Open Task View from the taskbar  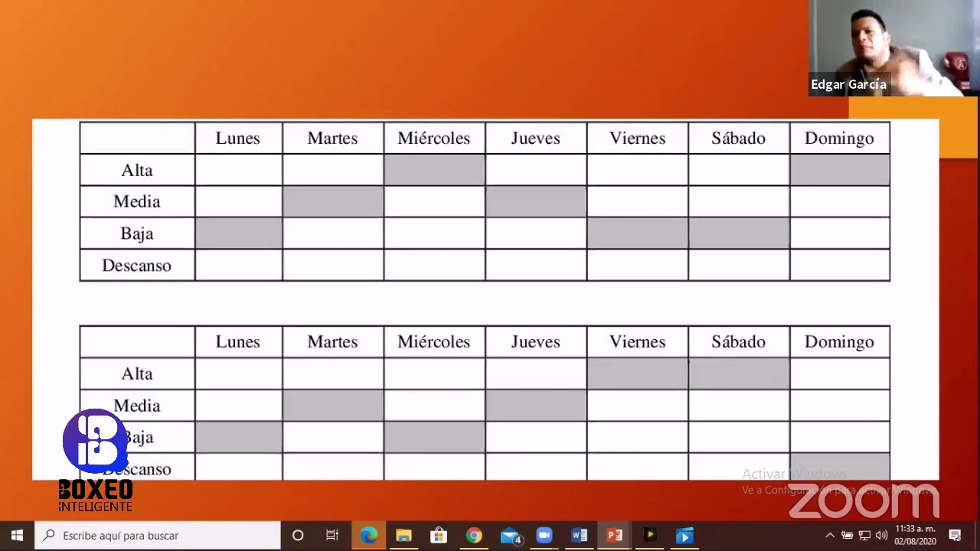pos(332,536)
